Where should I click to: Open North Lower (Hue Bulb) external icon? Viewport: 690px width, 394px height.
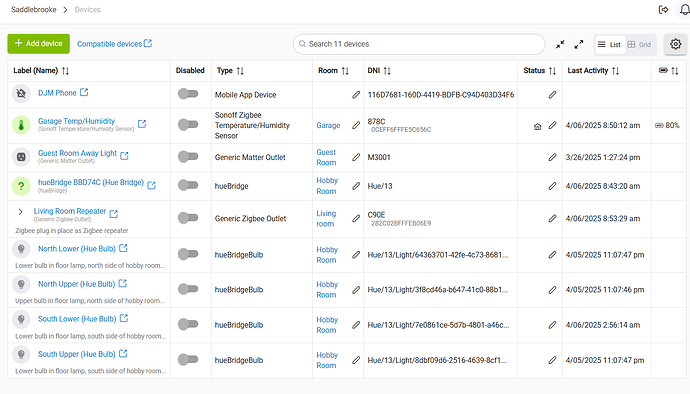123,248
